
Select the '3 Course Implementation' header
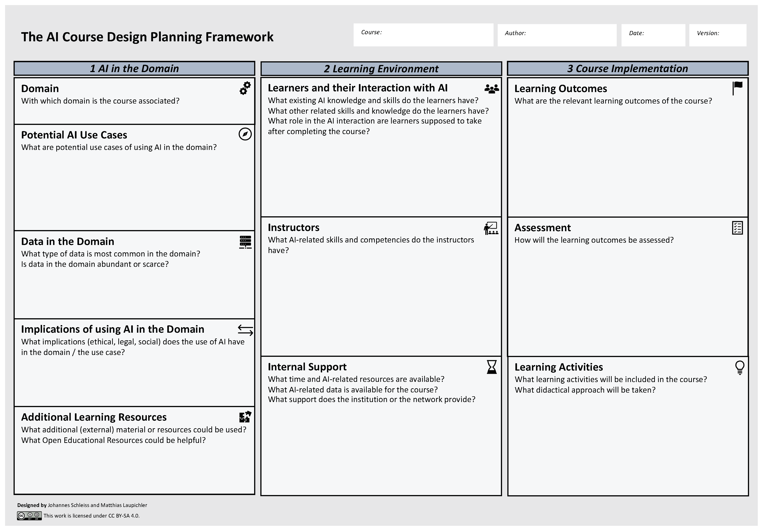[628, 68]
